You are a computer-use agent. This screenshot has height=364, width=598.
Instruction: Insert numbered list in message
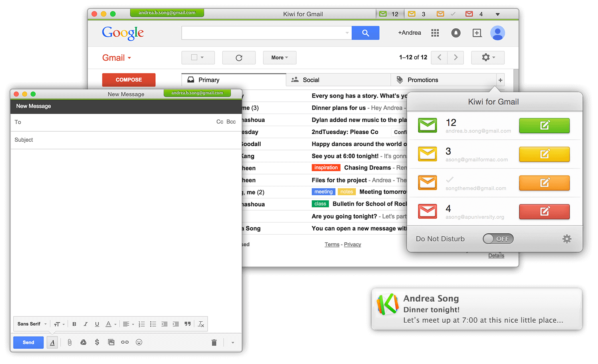(x=141, y=324)
